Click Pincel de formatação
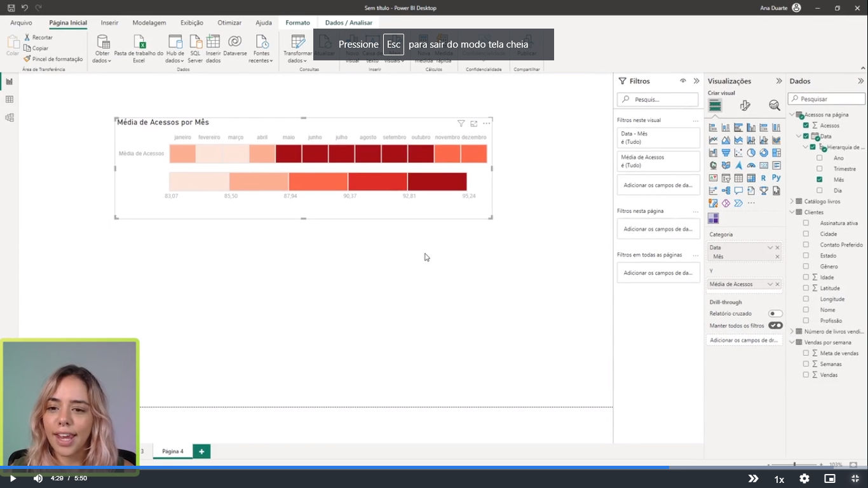 tap(53, 59)
